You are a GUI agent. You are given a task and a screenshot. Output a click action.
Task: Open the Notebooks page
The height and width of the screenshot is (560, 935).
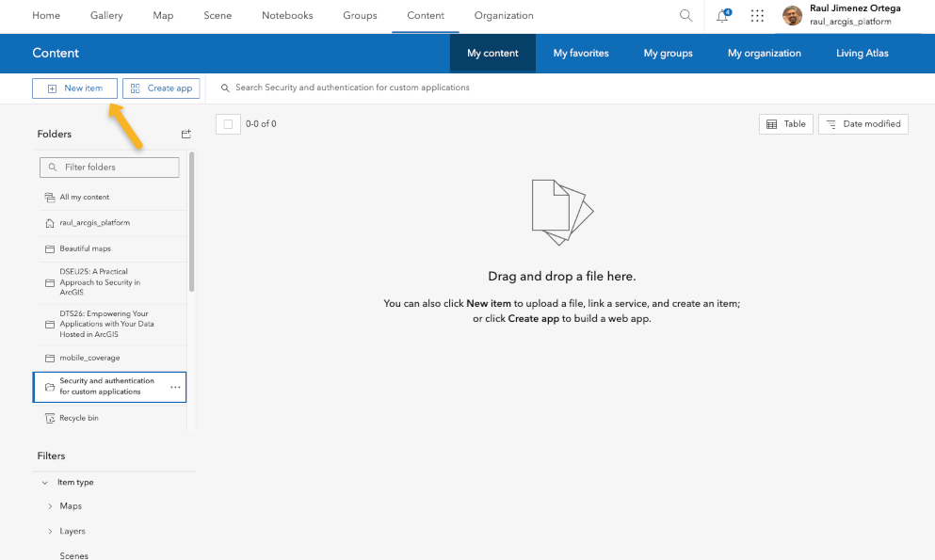[x=287, y=15]
